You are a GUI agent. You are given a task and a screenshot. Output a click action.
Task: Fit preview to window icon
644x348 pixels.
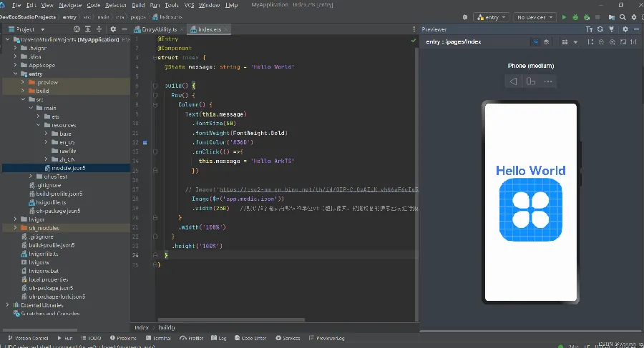(623, 42)
